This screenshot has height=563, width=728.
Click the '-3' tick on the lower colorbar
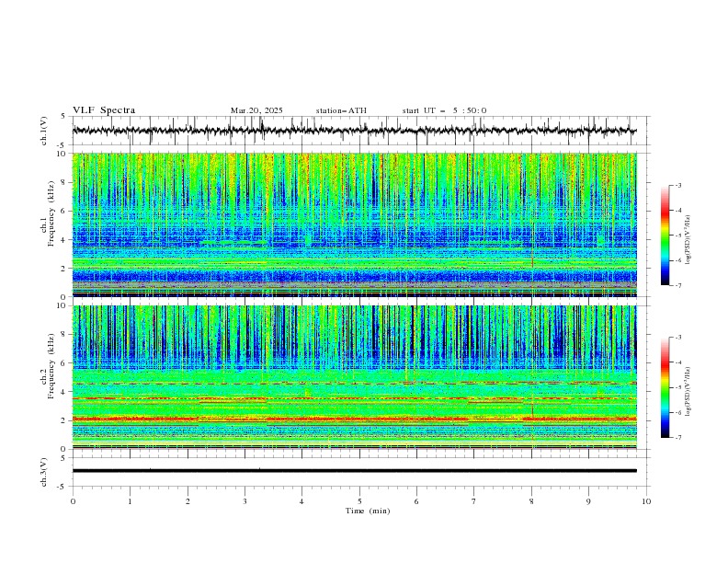(x=678, y=338)
